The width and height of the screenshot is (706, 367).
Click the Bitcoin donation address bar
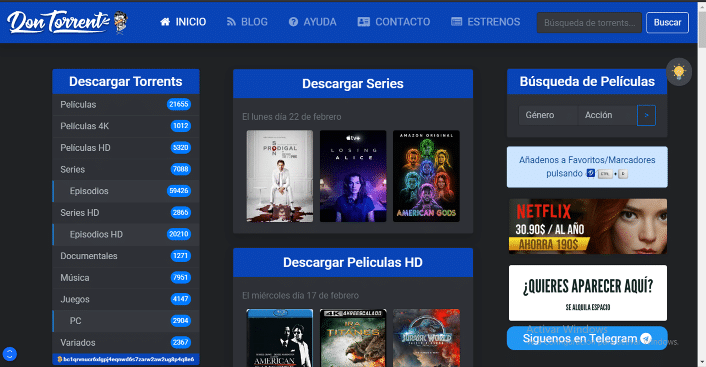point(126,359)
